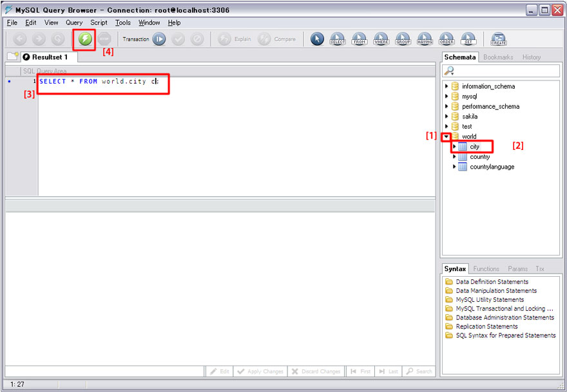
Task: Jump to Last row button
Action: point(389,371)
